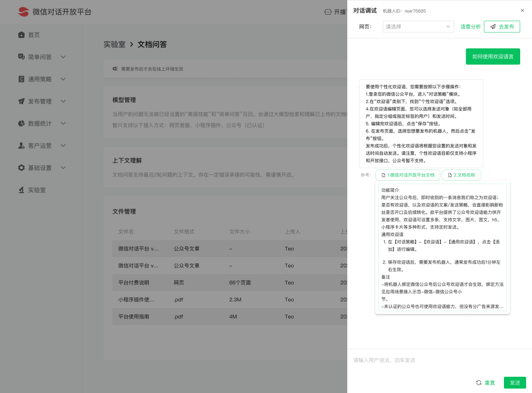The width and height of the screenshot is (532, 393).
Task: Expand the 基础设置 menu chevron
Action: pos(63,167)
